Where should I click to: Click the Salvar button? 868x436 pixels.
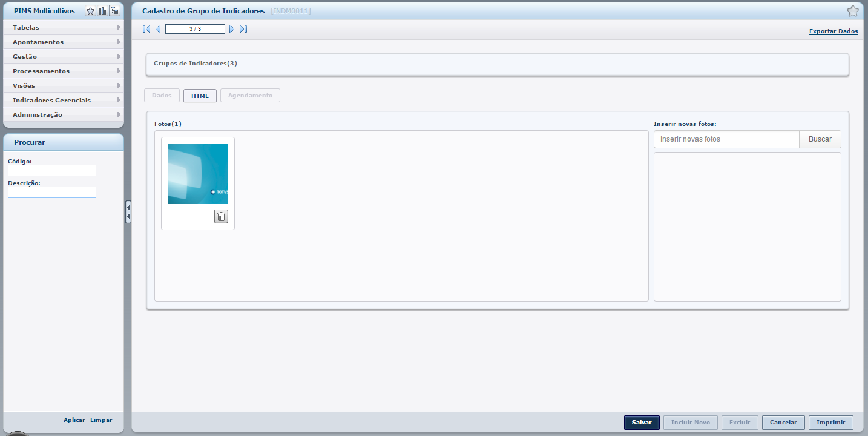click(x=642, y=422)
